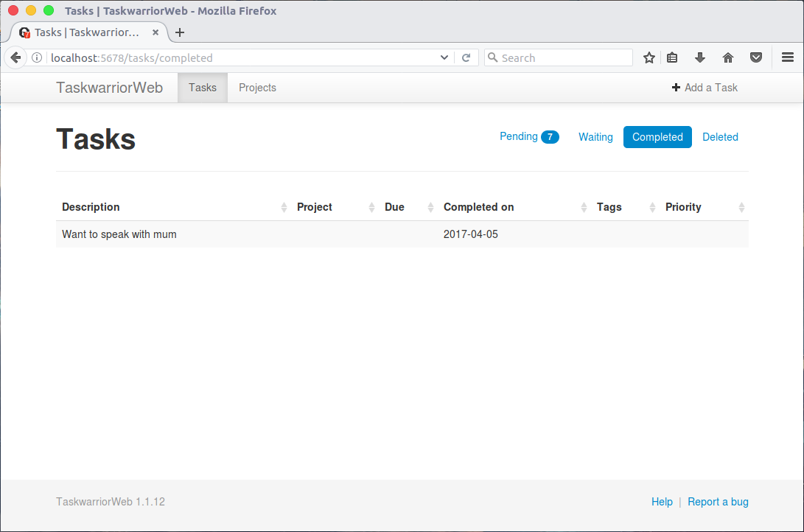Go back using the browser back arrow
The width and height of the screenshot is (804, 532).
(15, 57)
